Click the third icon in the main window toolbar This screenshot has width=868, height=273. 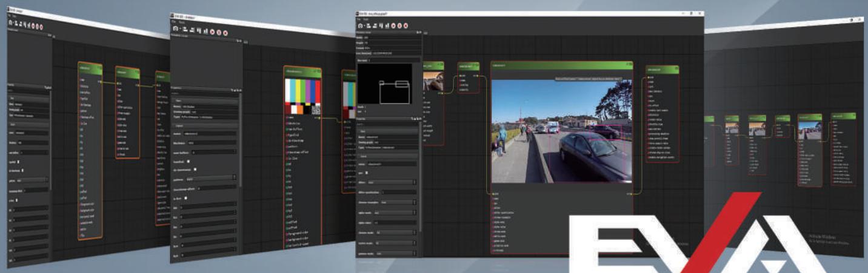[x=375, y=26]
